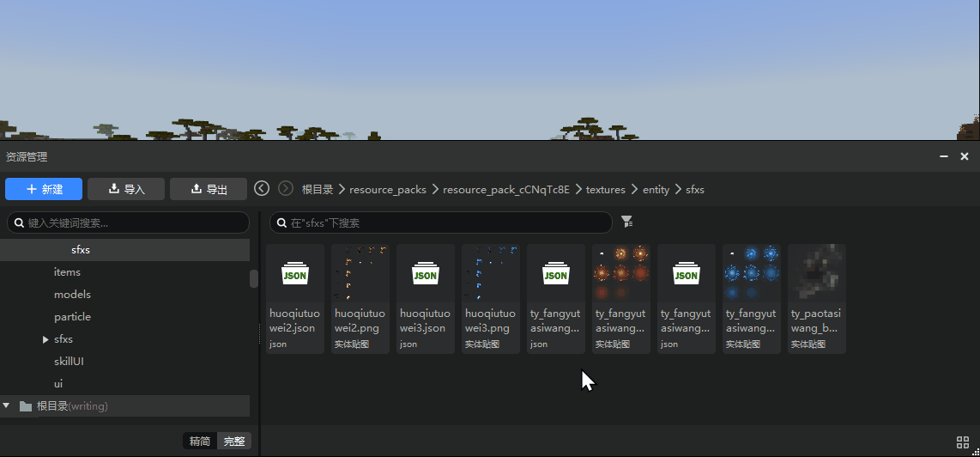The width and height of the screenshot is (980, 457).
Task: Go back with the left arrow circle icon
Action: 262,188
